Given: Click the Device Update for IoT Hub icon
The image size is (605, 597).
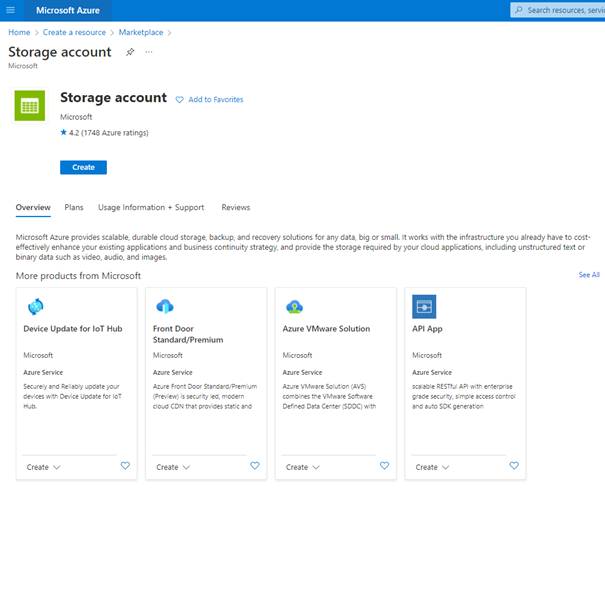Looking at the screenshot, I should [35, 306].
